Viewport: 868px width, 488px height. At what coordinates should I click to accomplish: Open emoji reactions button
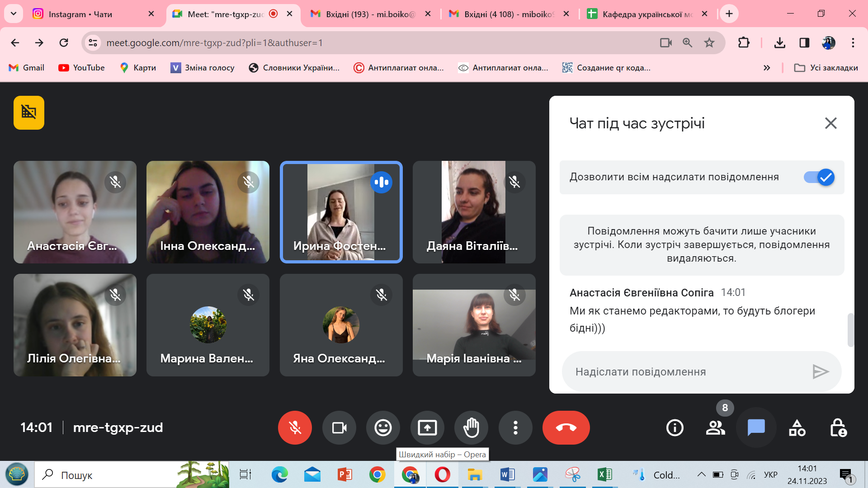click(383, 427)
